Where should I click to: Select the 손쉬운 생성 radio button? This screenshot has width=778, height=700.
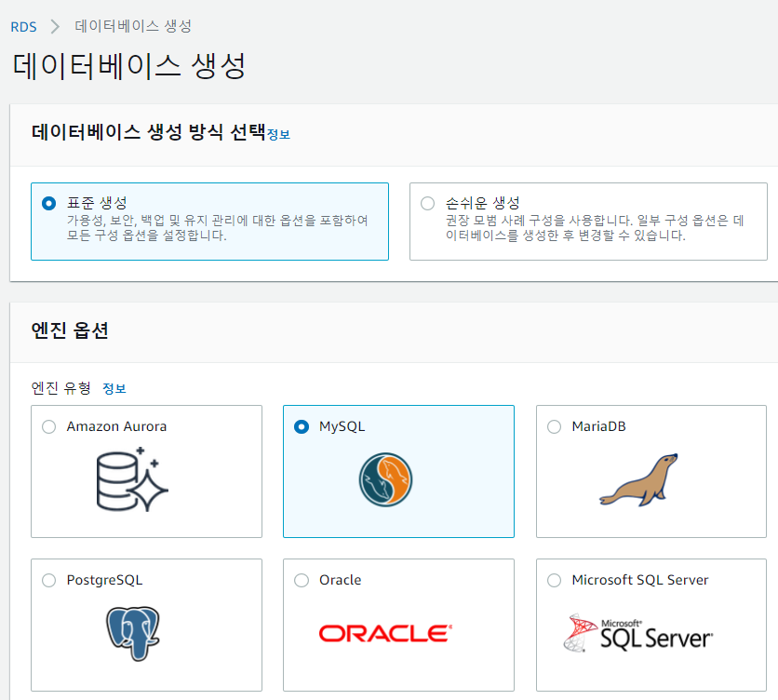point(427,204)
